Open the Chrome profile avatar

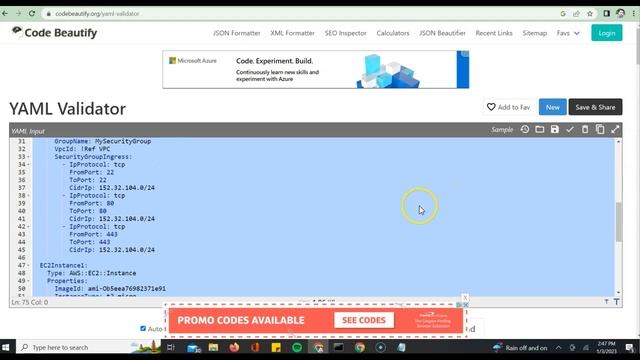click(621, 13)
